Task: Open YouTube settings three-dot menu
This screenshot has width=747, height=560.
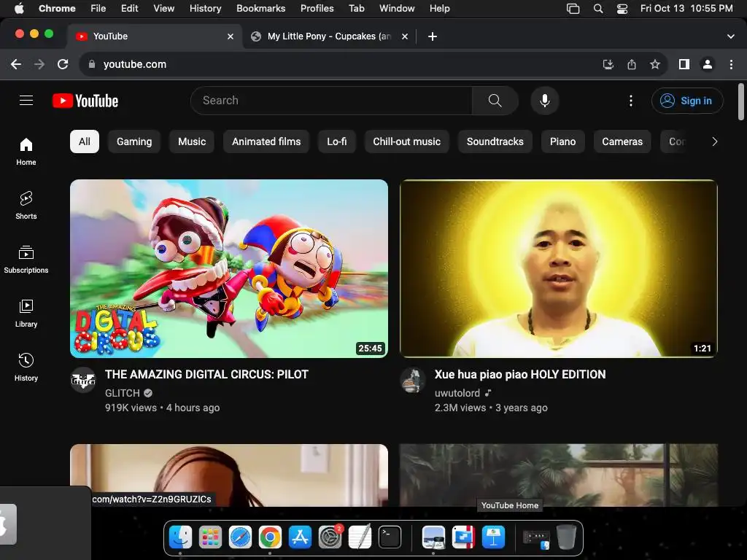Action: coord(631,101)
